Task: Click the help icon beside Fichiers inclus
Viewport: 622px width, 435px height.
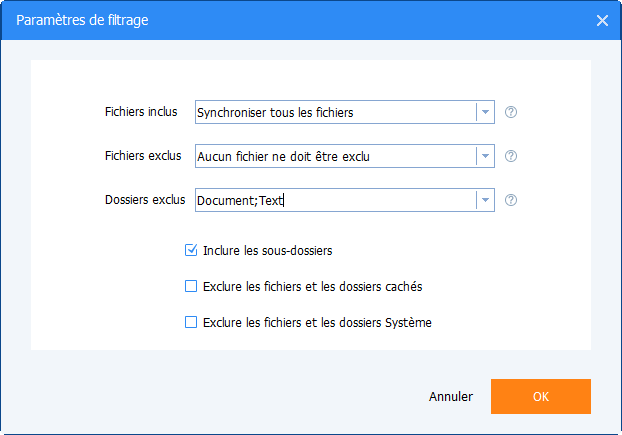Action: [511, 112]
